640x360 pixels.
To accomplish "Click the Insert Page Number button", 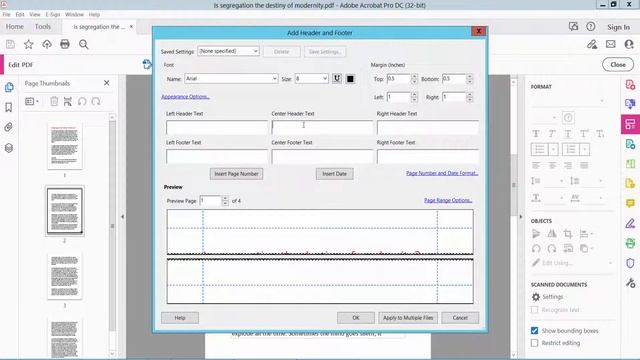I will point(236,174).
